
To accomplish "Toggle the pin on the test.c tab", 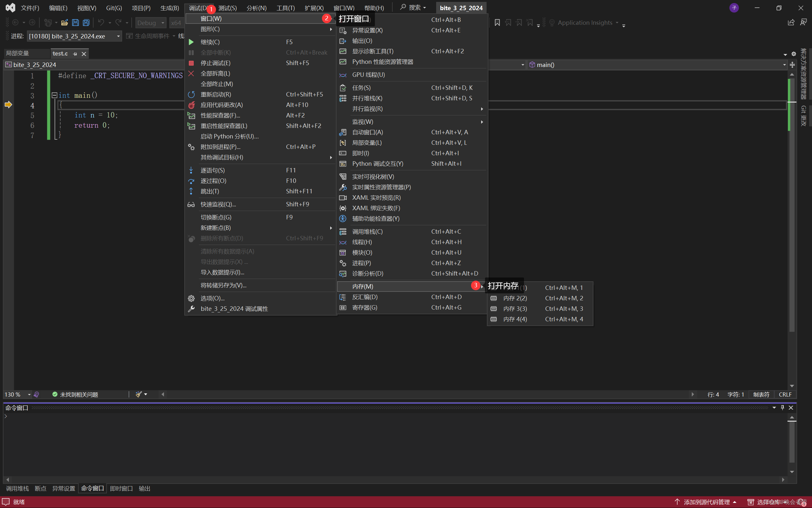I will pos(75,54).
